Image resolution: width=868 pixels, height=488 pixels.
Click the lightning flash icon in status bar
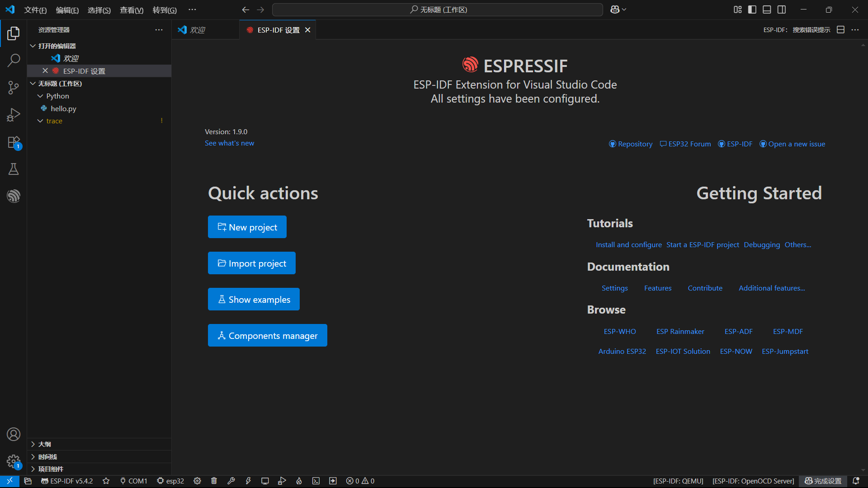[x=248, y=481]
